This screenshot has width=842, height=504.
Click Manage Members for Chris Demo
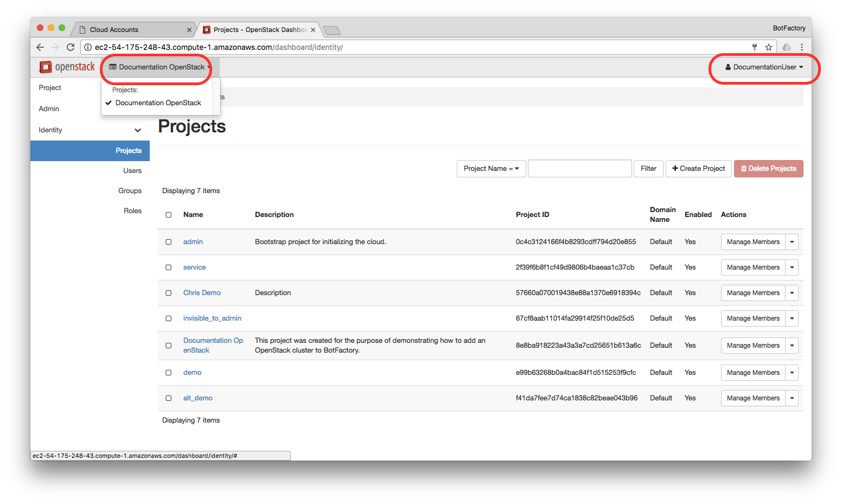(753, 293)
